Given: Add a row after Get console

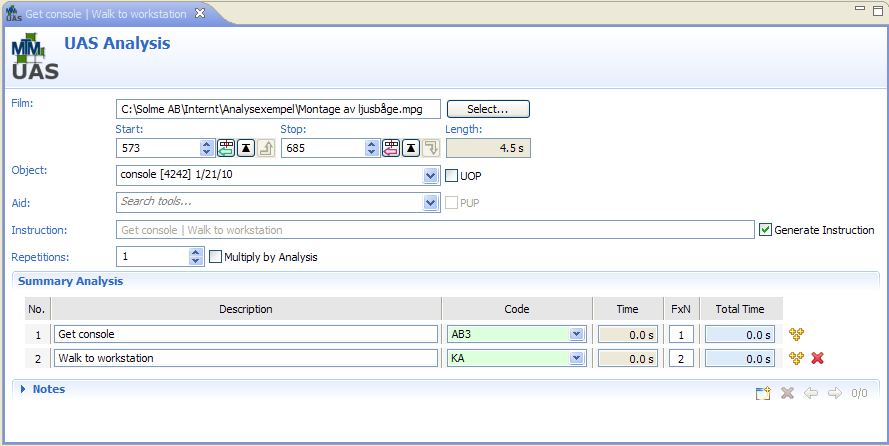Looking at the screenshot, I should pyautogui.click(x=797, y=335).
